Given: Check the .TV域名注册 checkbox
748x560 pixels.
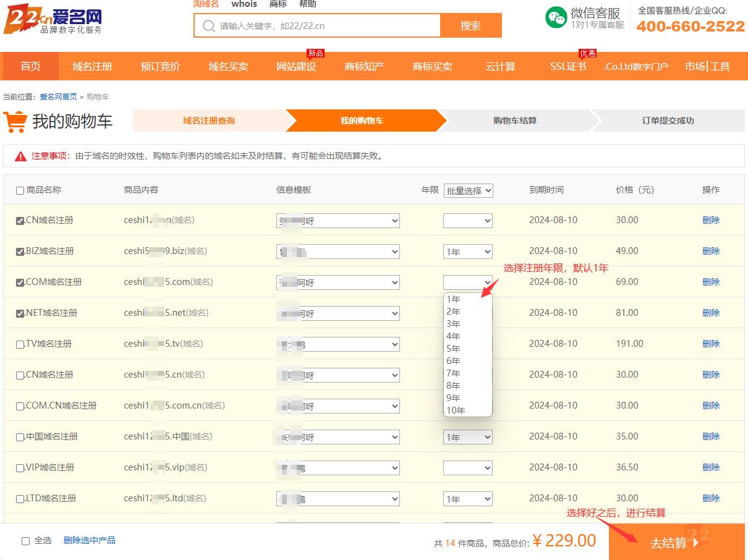Looking at the screenshot, I should (20, 344).
